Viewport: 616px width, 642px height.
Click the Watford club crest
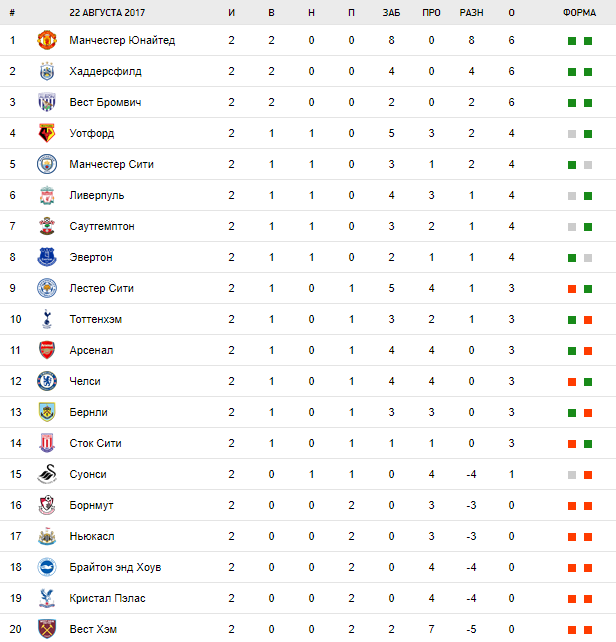(x=47, y=134)
